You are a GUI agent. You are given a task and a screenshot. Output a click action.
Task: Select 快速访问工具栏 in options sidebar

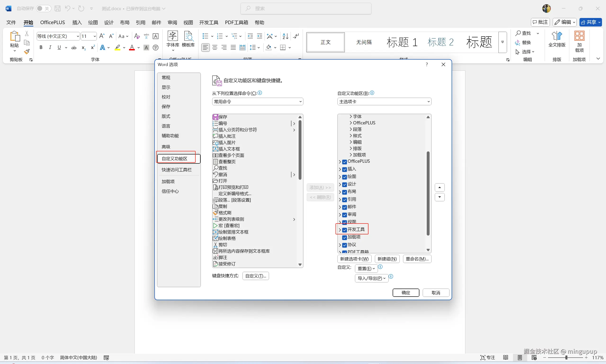[x=176, y=170]
